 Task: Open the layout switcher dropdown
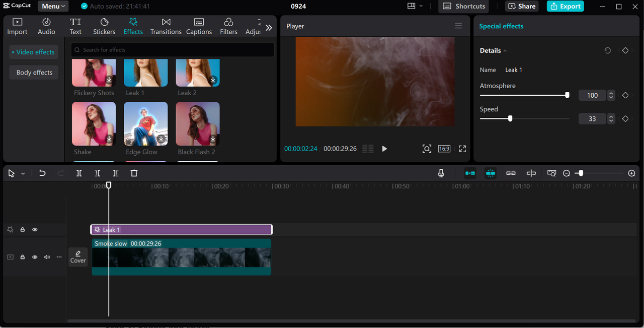415,6
